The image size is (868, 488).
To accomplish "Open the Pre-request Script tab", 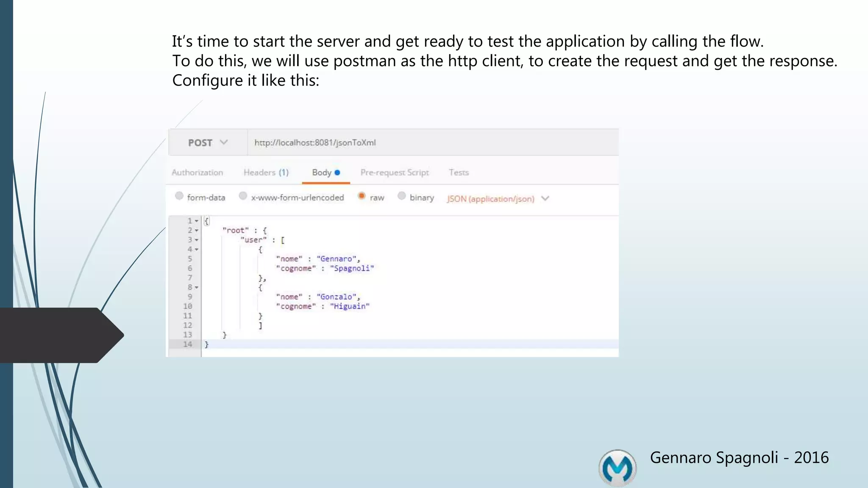I will (x=394, y=172).
